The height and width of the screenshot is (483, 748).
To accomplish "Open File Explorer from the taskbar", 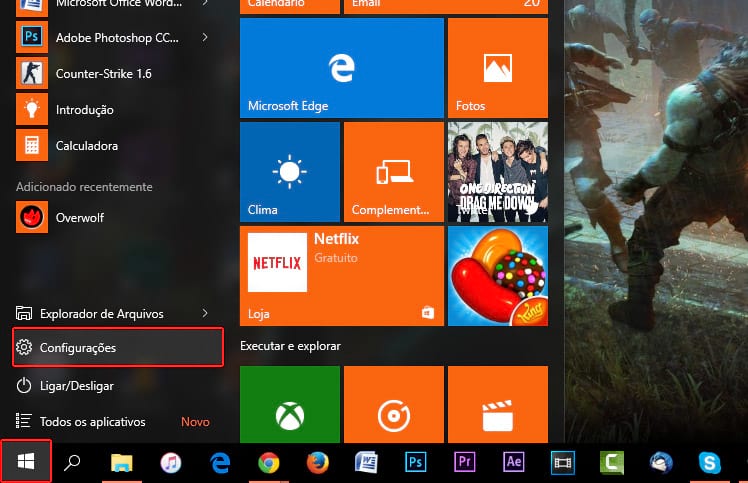I will (x=122, y=462).
